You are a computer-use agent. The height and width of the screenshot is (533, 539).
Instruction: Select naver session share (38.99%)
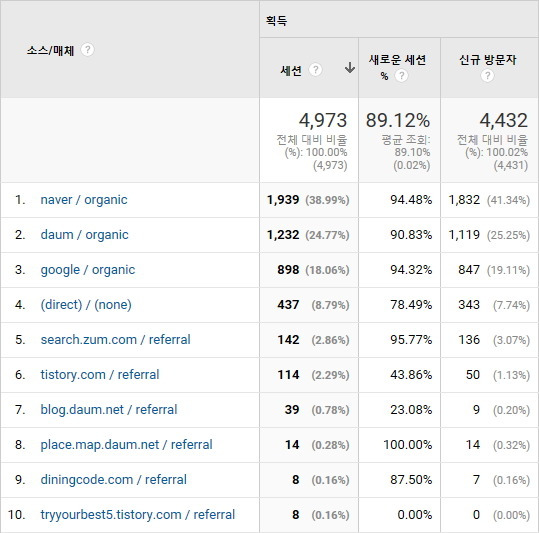[x=327, y=200]
